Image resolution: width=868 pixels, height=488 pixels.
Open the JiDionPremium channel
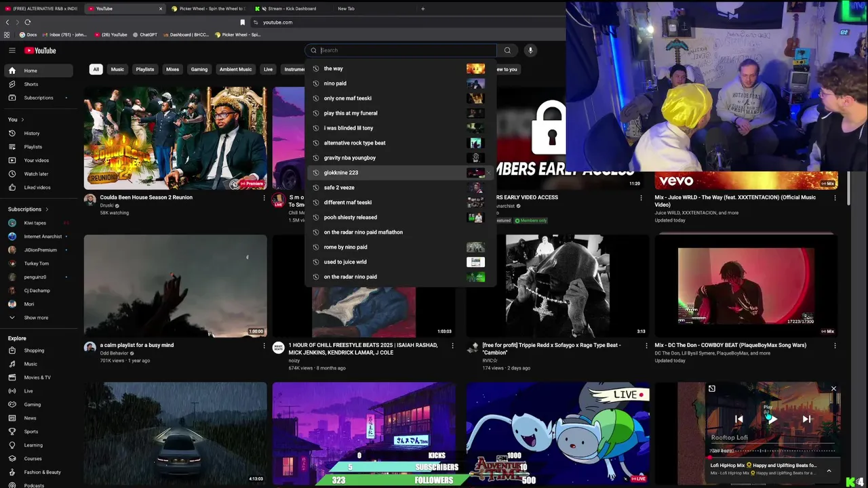coord(38,250)
